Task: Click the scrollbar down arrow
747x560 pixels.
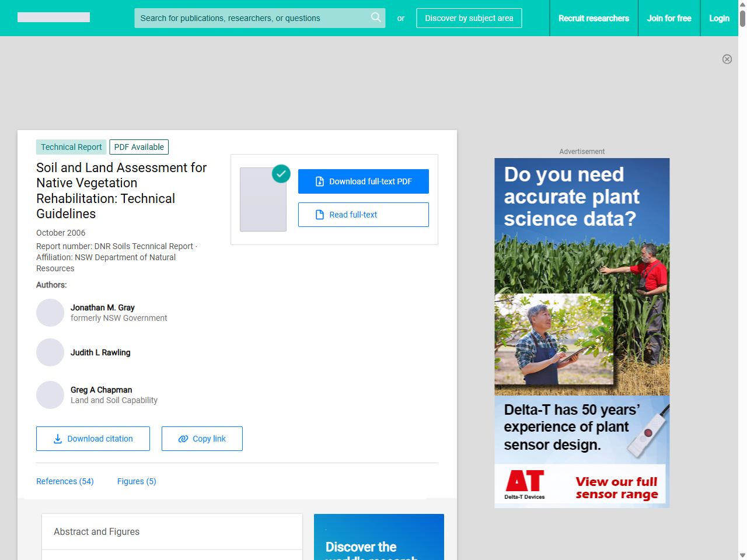Action: [x=742, y=555]
